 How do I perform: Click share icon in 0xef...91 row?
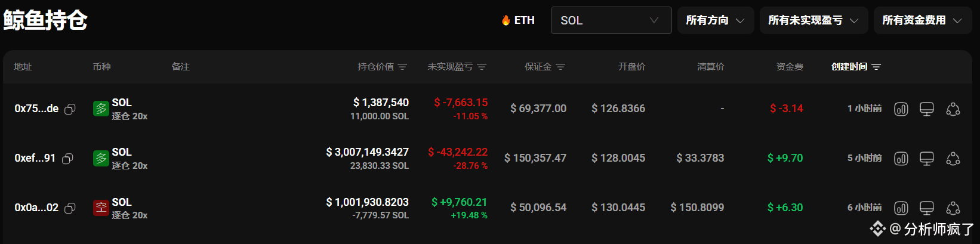coord(953,159)
